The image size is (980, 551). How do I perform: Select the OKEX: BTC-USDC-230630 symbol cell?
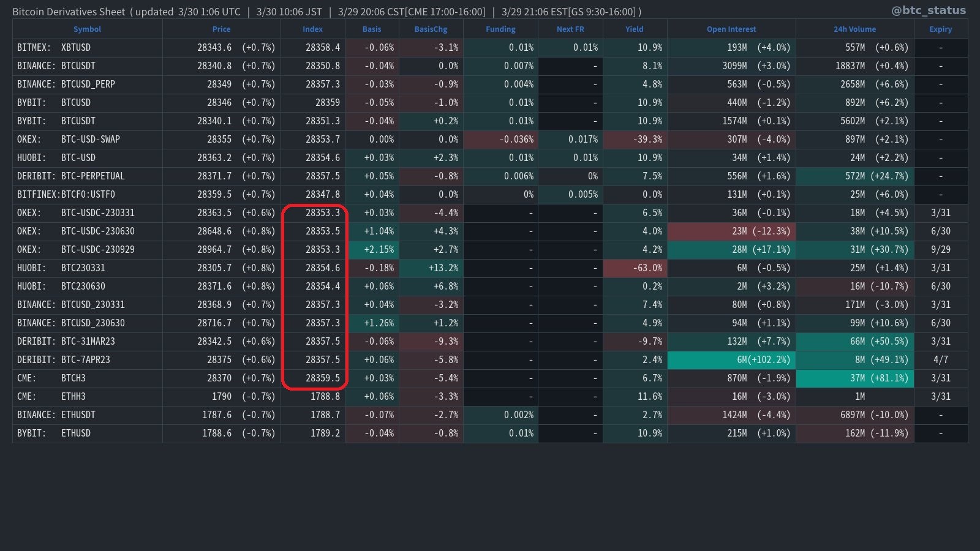(88, 231)
